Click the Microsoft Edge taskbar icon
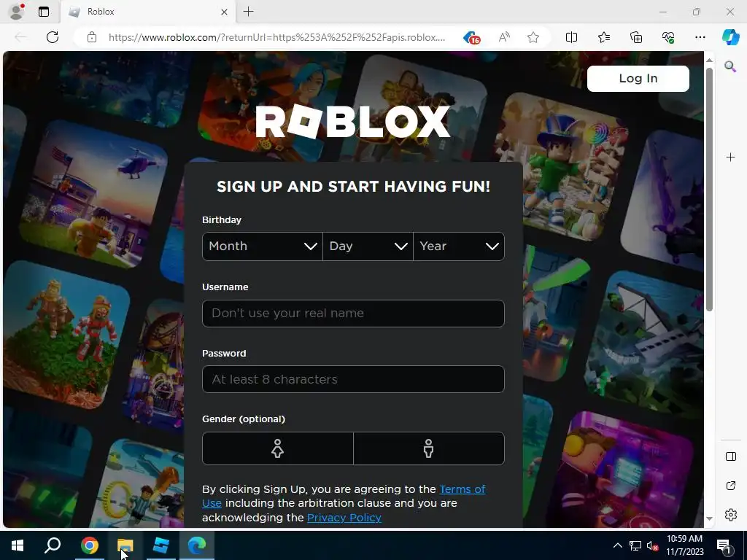Screen dimensions: 747x560 pos(197,545)
